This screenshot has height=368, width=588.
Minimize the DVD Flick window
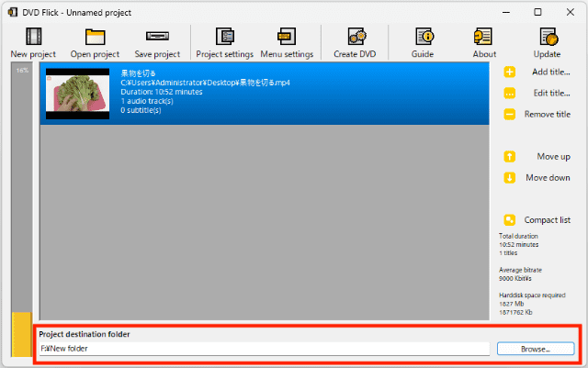click(506, 12)
